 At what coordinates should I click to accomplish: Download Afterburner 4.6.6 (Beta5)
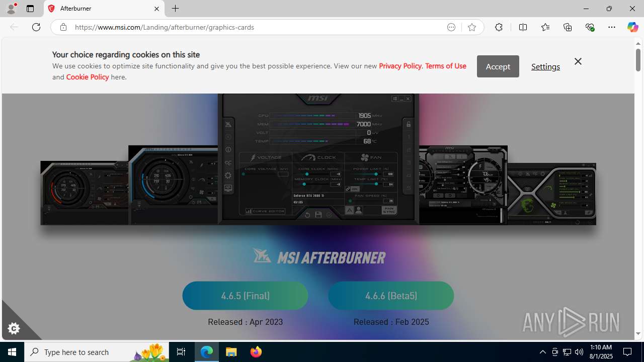(x=391, y=296)
